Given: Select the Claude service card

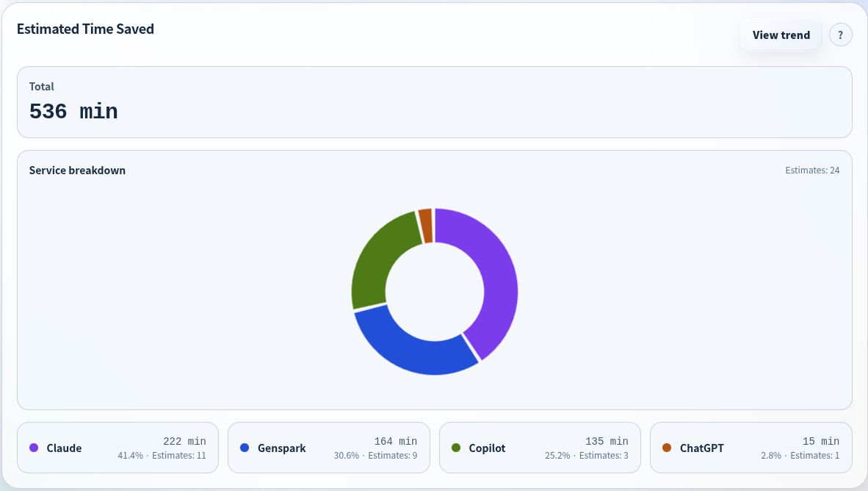Looking at the screenshot, I should [118, 448].
